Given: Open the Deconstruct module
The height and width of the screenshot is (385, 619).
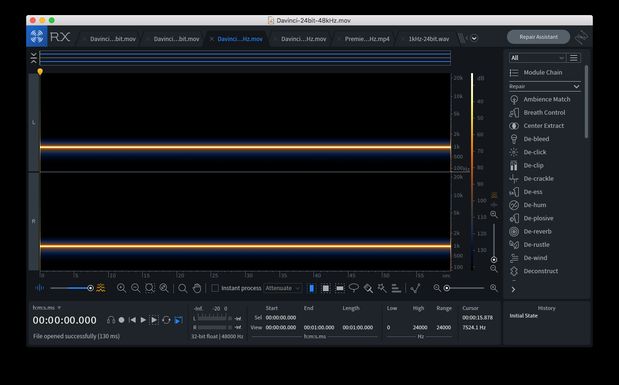Looking at the screenshot, I should [533, 271].
